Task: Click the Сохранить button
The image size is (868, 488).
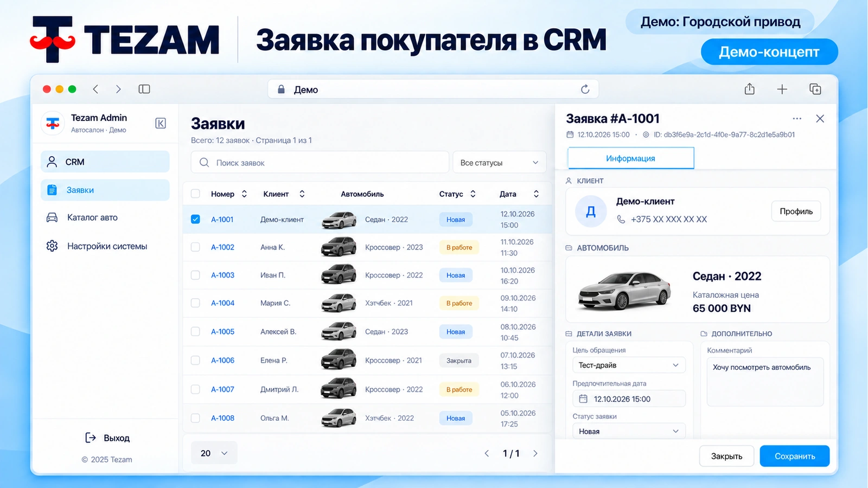Action: 795,456
